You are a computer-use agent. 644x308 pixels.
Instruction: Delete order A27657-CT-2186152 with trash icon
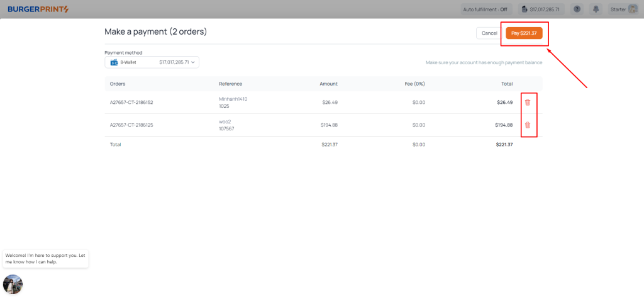click(x=528, y=102)
